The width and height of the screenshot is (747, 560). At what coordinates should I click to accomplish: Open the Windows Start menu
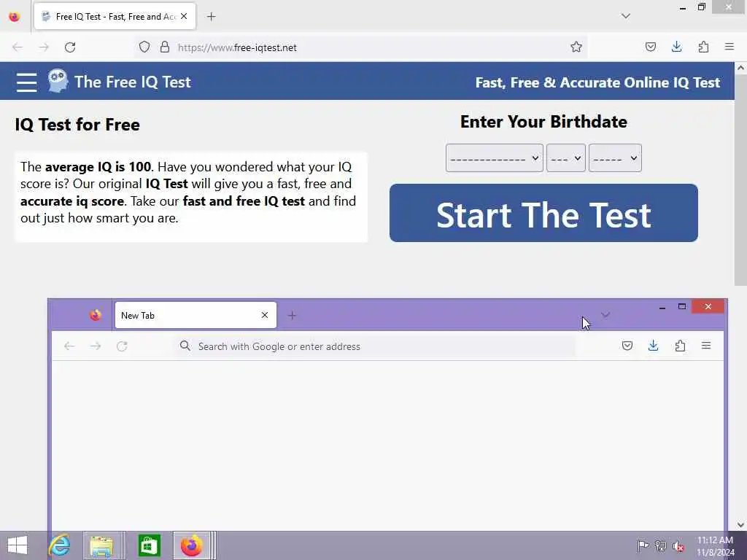coord(18,545)
